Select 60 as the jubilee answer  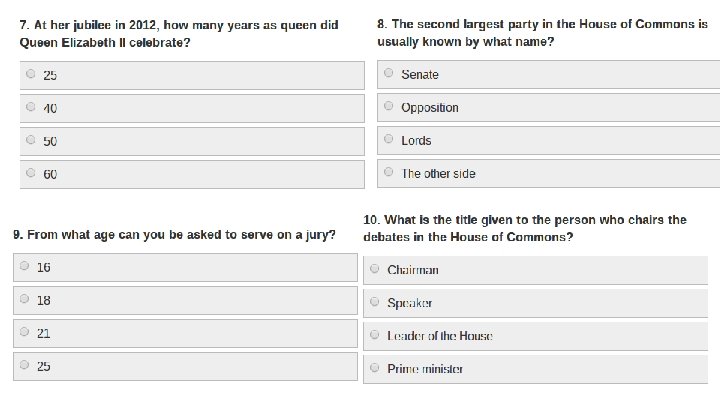point(31,173)
